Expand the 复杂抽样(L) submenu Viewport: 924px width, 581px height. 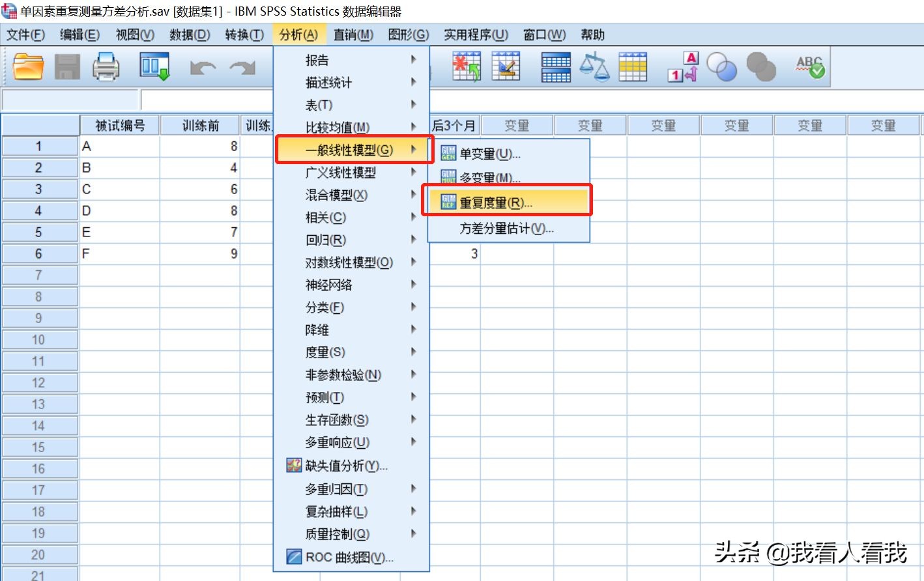click(351, 512)
